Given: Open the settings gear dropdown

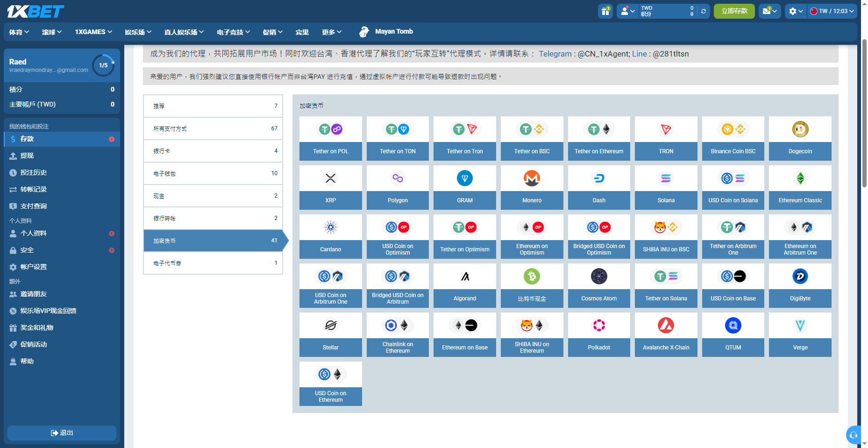Looking at the screenshot, I should click(x=796, y=11).
